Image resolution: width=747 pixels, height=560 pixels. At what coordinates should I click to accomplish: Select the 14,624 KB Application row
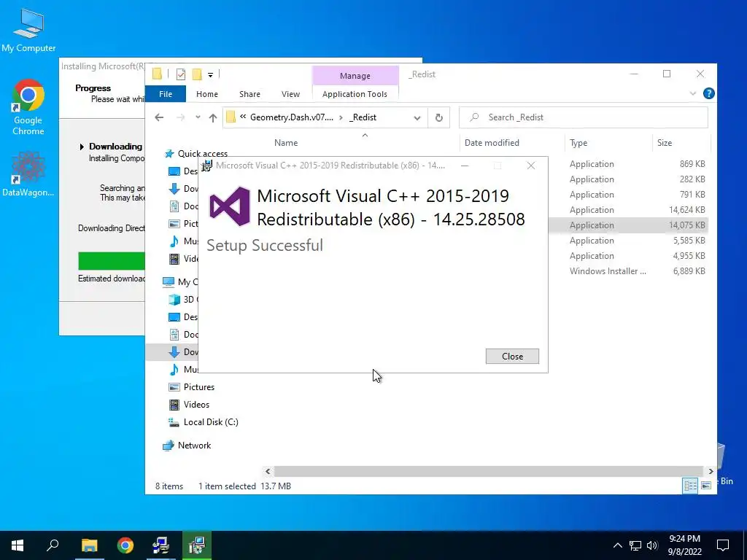tap(628, 210)
